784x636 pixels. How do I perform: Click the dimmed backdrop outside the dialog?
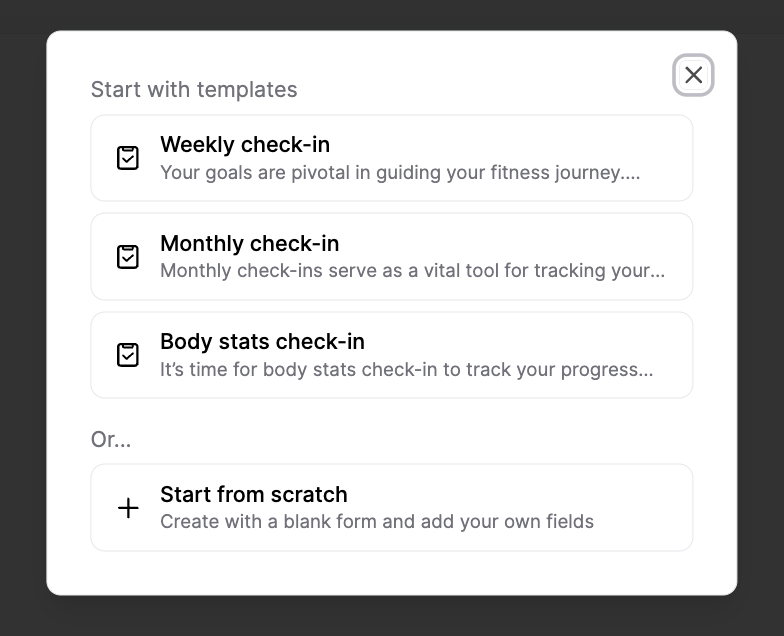22,300
